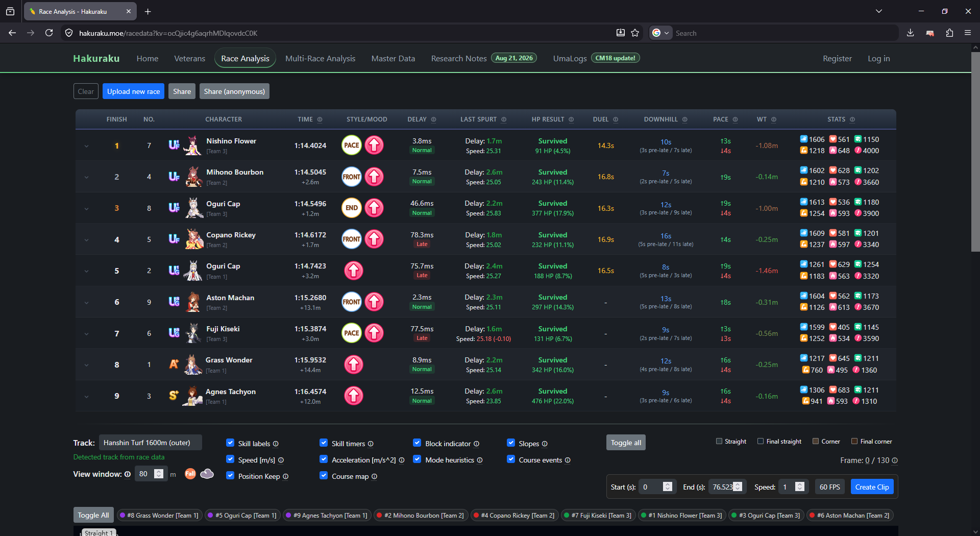Toggle Speed [m/s] checkbox
The width and height of the screenshot is (980, 536).
click(230, 459)
